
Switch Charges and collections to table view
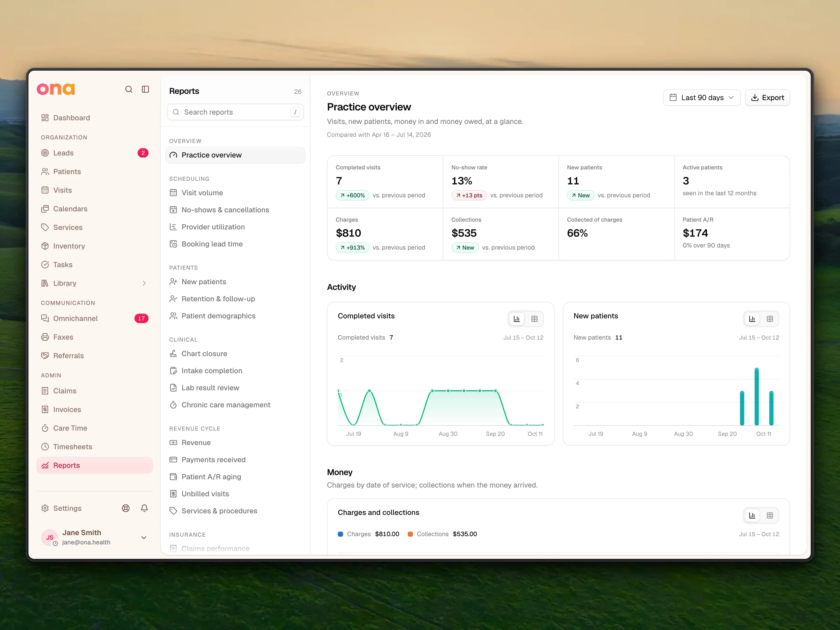pos(770,515)
